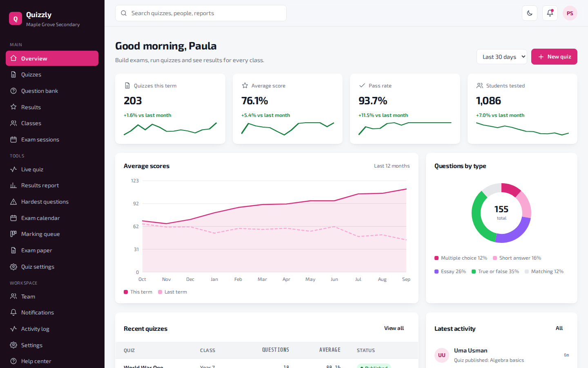Focus the search quizzes input field
The width and height of the screenshot is (588, 368).
201,13
